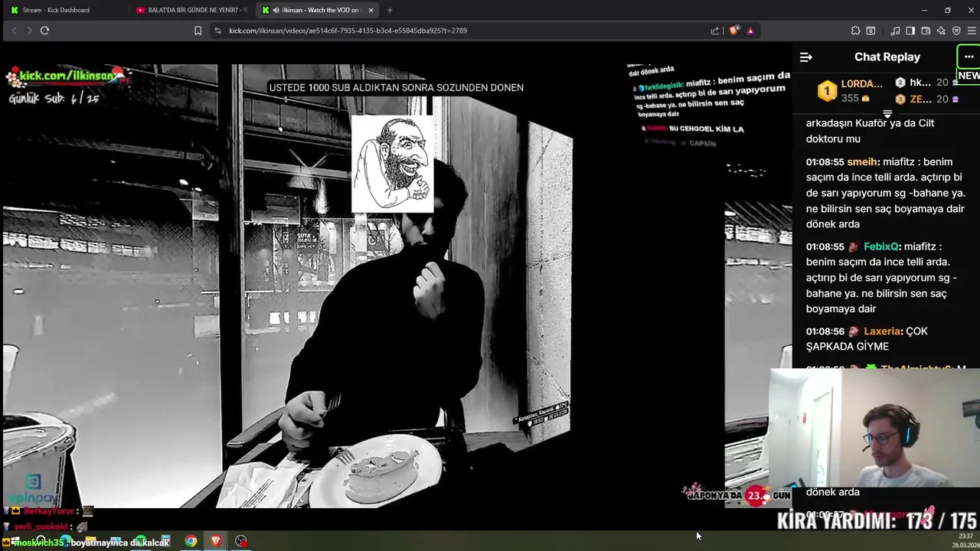Click the VOD video player frame

396,285
